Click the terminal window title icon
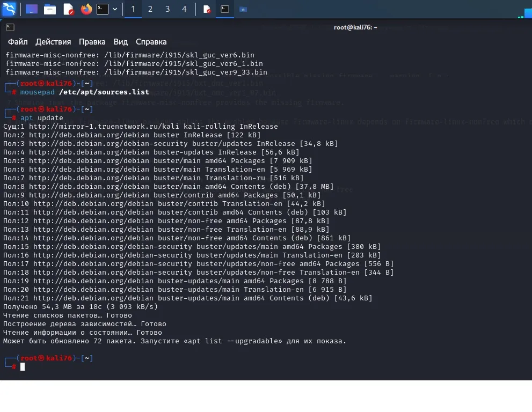 10,27
